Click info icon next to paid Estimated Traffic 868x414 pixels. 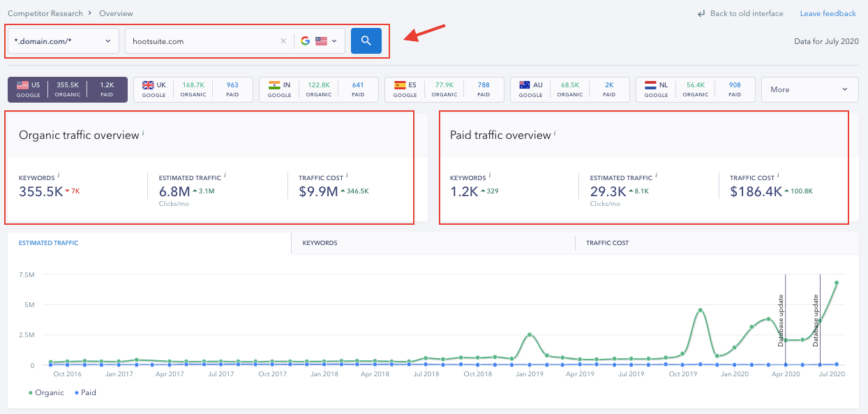coord(657,176)
